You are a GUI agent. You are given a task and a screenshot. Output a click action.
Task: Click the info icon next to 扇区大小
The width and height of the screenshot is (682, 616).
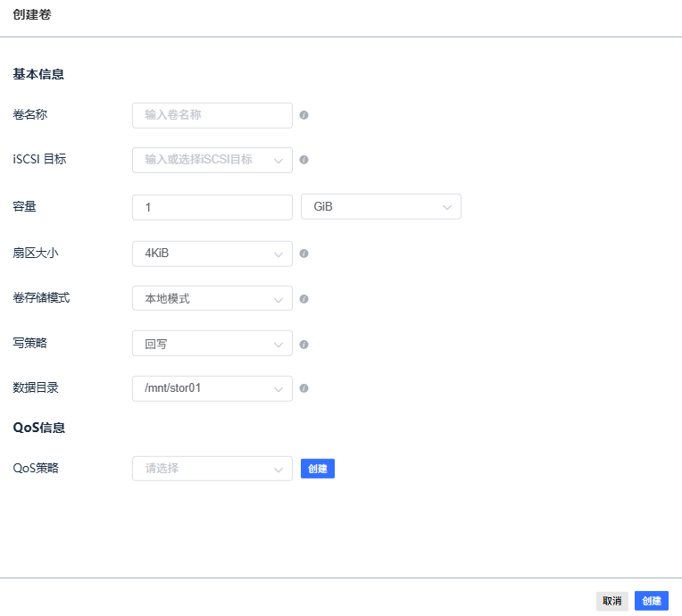(x=304, y=254)
